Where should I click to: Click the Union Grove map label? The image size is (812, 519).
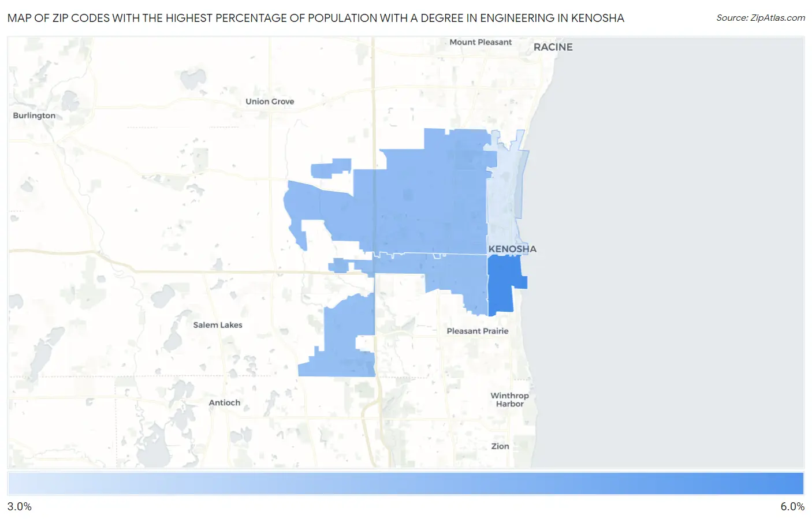(x=270, y=102)
